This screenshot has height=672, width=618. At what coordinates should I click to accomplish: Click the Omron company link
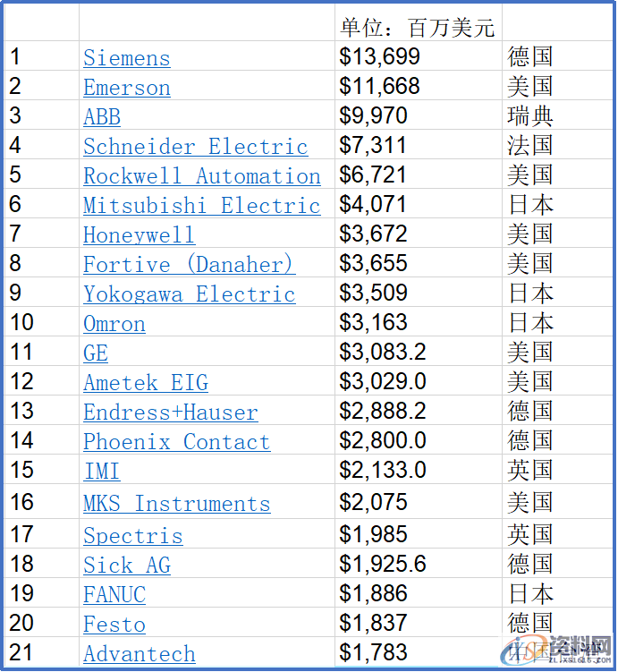[114, 324]
